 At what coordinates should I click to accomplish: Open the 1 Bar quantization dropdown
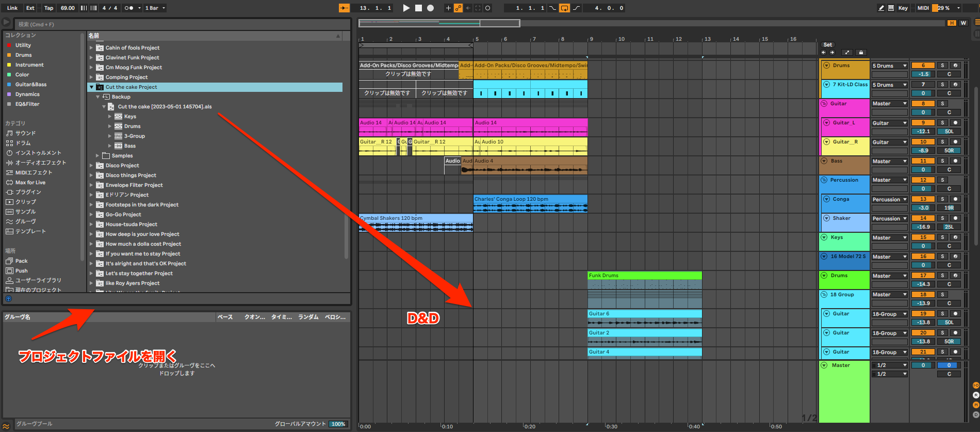coord(155,8)
